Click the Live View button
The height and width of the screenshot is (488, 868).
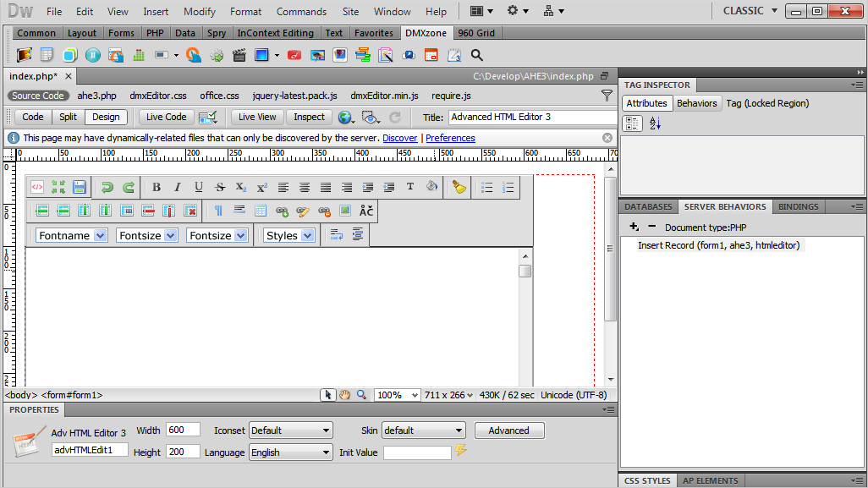pyautogui.click(x=257, y=117)
